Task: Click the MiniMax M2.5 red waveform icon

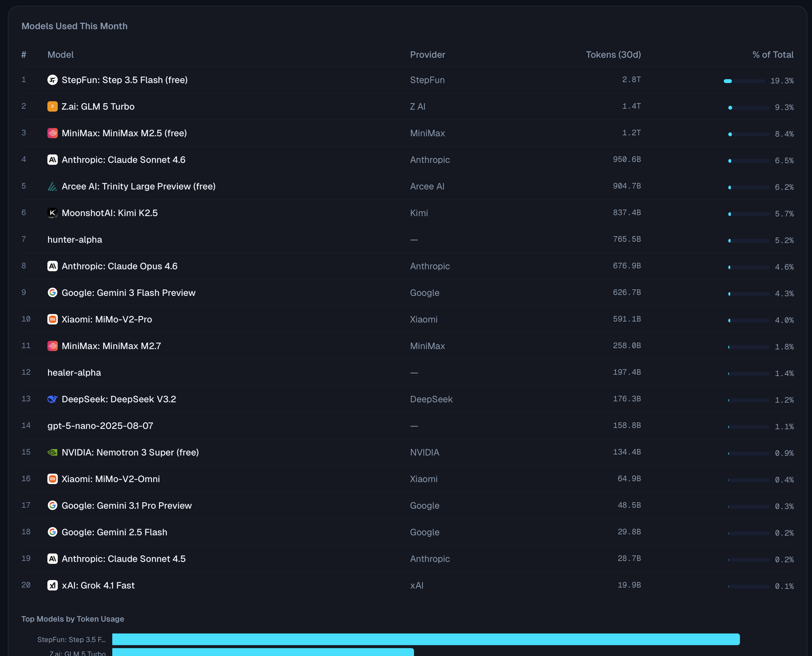Action: (52, 133)
